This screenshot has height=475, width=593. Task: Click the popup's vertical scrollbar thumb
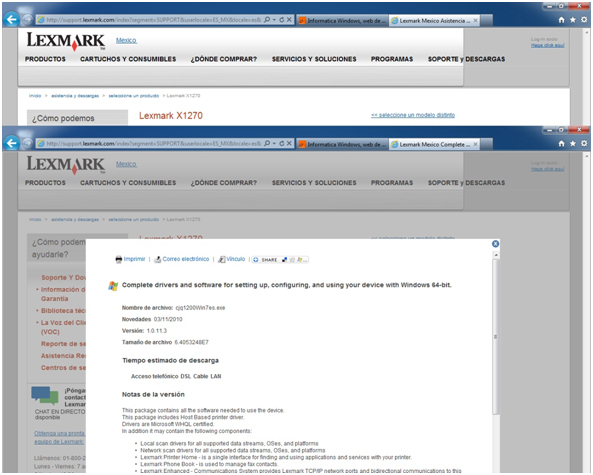click(x=495, y=337)
